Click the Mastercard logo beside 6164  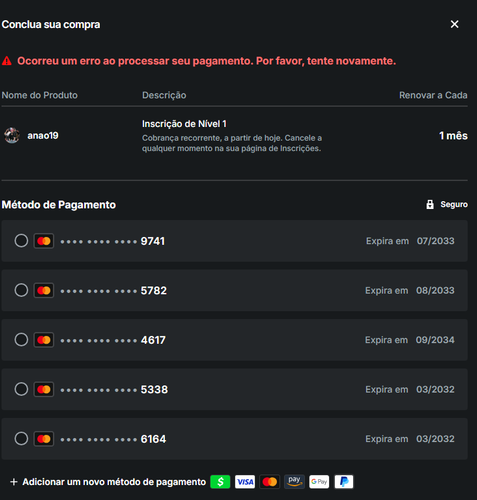pos(44,439)
